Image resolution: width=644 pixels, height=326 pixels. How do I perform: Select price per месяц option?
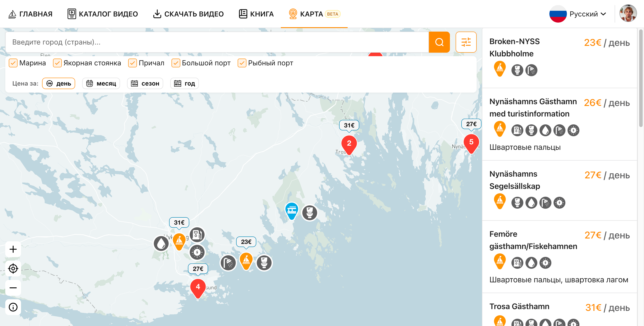tap(101, 83)
